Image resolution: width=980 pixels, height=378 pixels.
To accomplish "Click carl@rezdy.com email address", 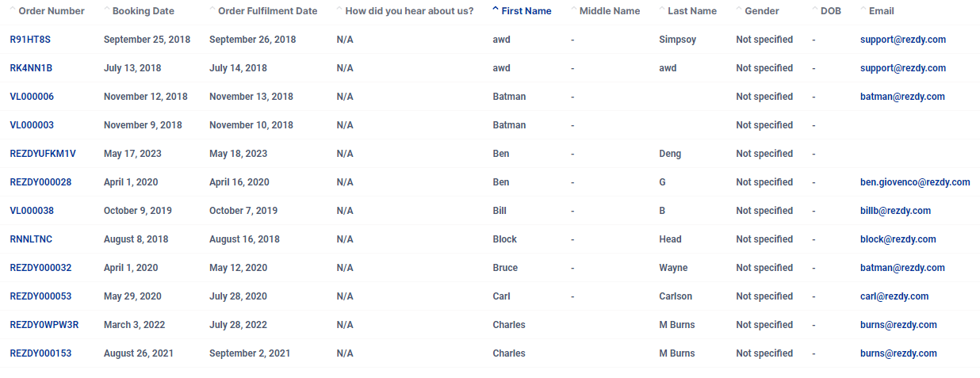I will click(894, 296).
